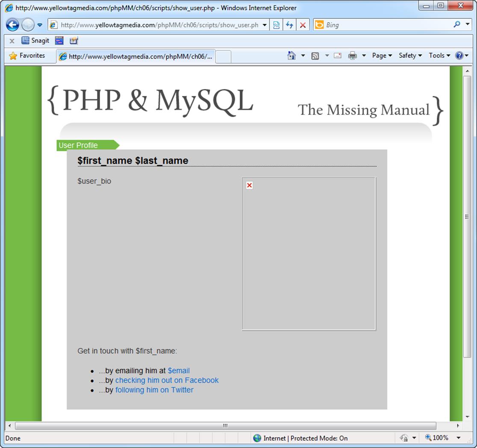Expand the privacy status dropdown arrow
This screenshot has height=448, width=477.
coord(414,438)
